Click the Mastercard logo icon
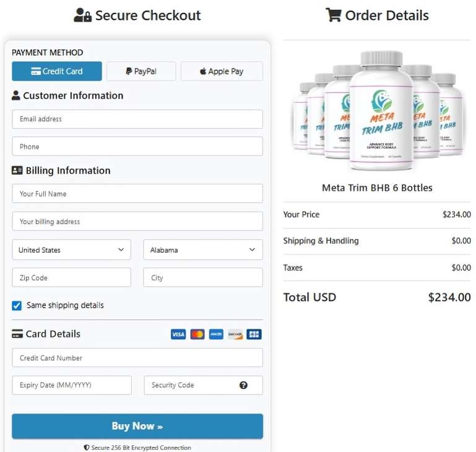The image size is (476, 452). pos(197,334)
